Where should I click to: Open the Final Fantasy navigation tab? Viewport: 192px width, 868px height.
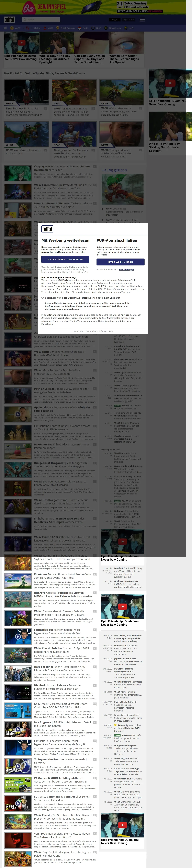pos(65,28)
